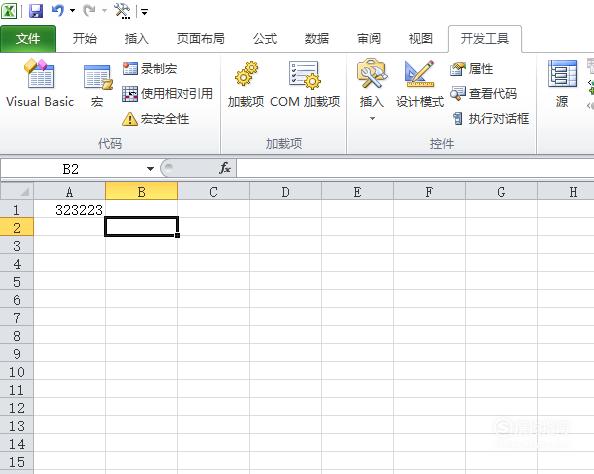Open 宏安全性 macro security settings
This screenshot has height=474, width=594.
pos(156,119)
